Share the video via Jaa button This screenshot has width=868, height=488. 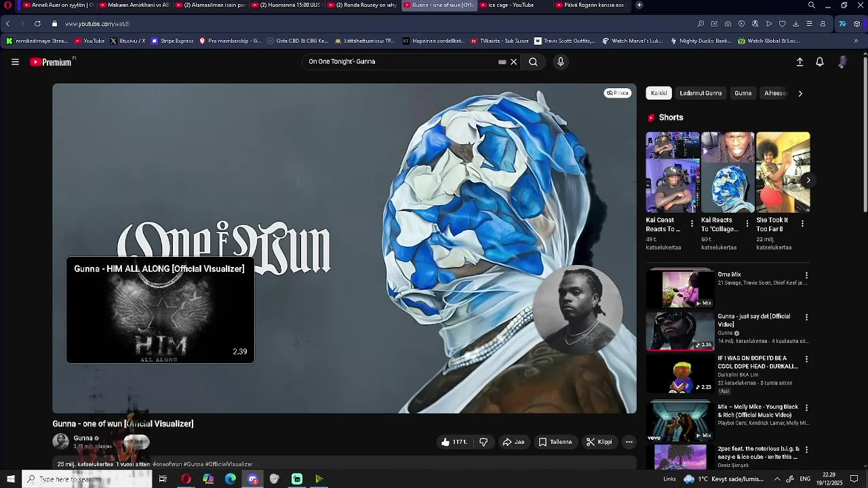[513, 442]
